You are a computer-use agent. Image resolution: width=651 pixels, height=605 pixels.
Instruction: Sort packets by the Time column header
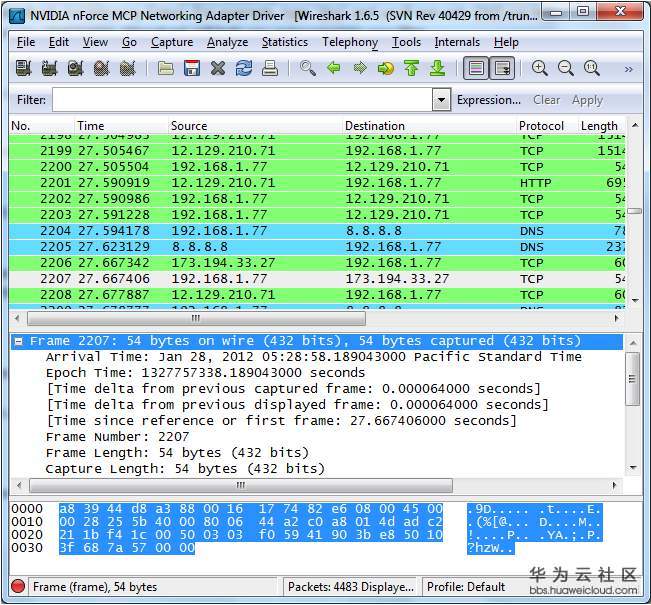(x=121, y=125)
